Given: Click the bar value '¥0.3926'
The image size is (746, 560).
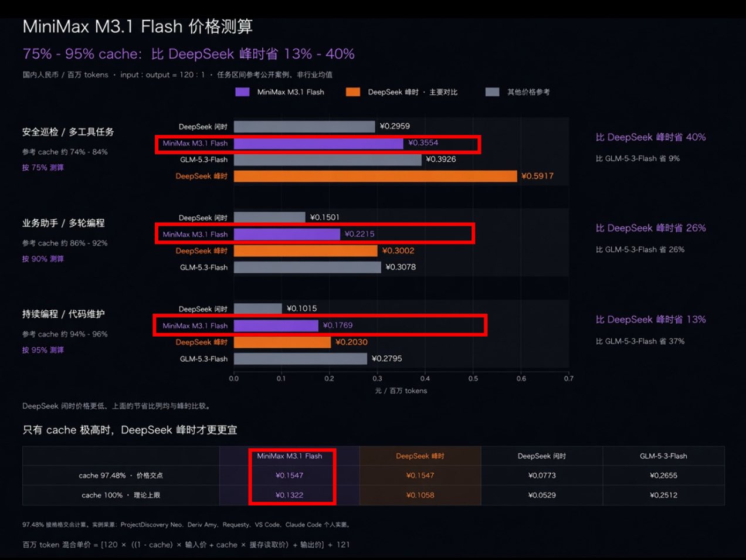Looking at the screenshot, I should [441, 159].
